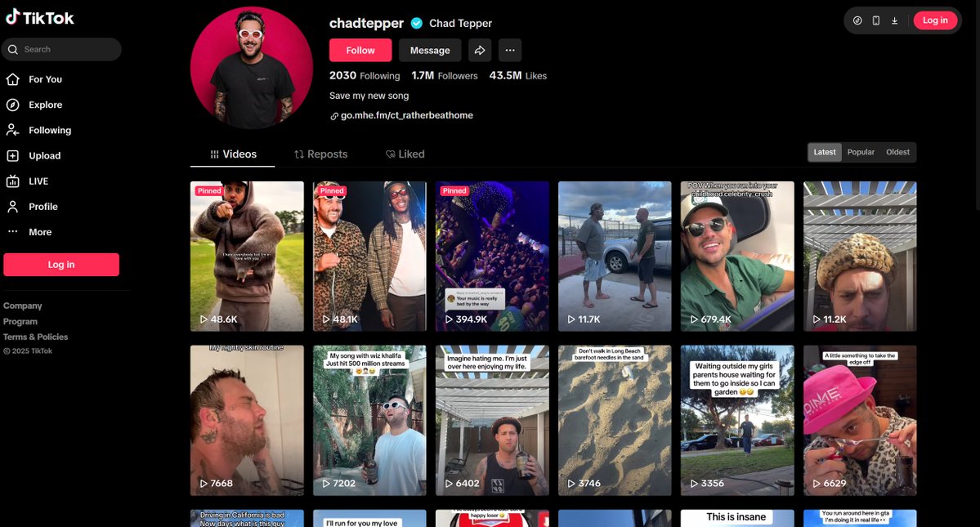This screenshot has height=527, width=980.
Task: Open the nightly skin routine video
Action: tap(247, 420)
